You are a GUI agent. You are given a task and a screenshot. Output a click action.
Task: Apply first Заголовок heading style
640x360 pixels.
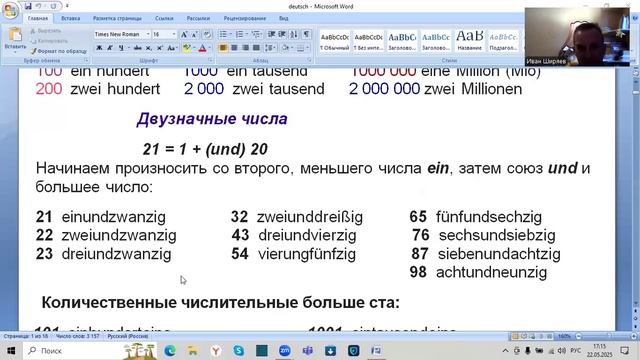click(402, 41)
